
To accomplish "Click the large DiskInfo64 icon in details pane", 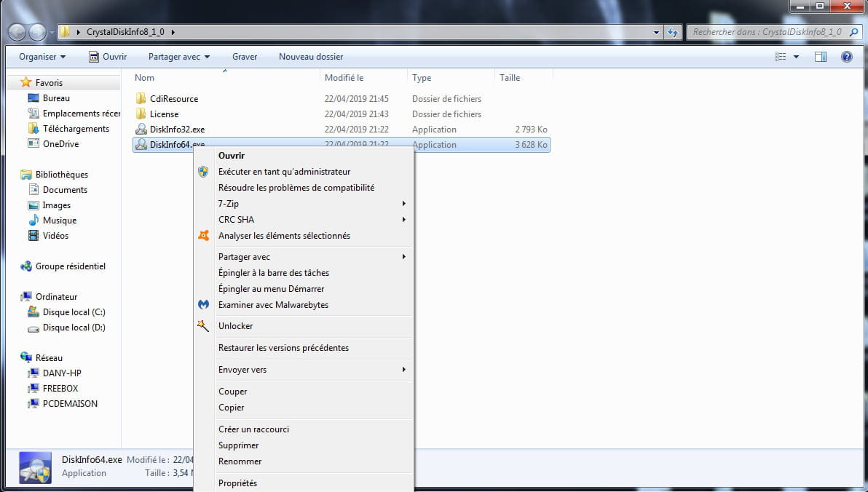I will 36,468.
